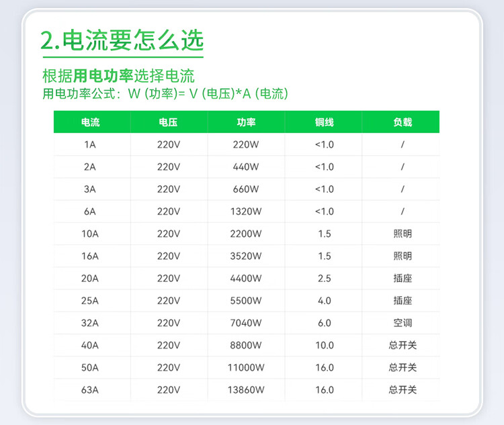Click the 1.5 copper wire cell in 16A row

(x=325, y=256)
